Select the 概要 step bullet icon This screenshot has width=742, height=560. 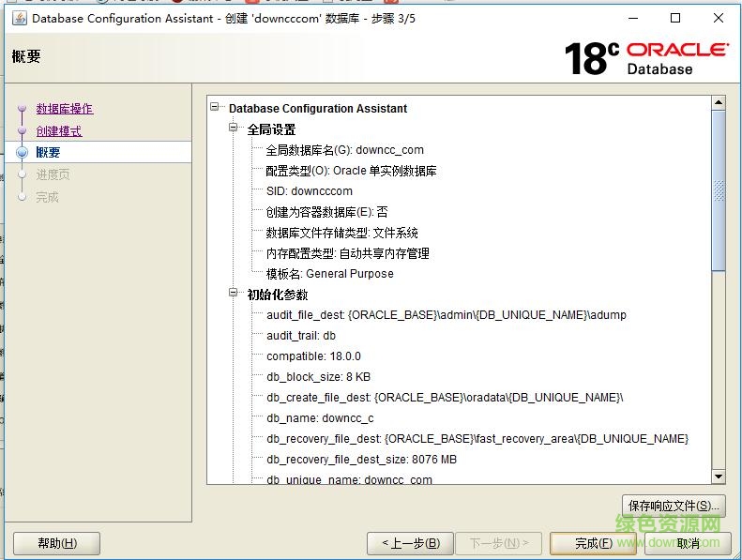pos(23,153)
